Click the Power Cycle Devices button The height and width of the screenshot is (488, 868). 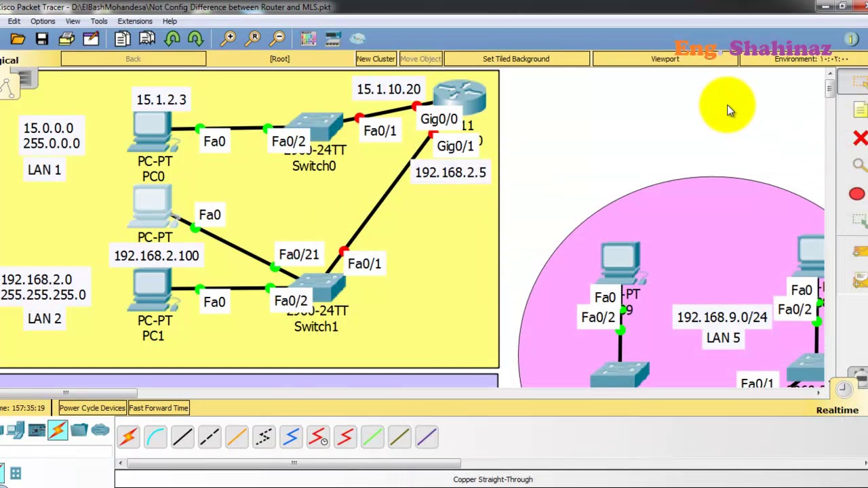[92, 408]
